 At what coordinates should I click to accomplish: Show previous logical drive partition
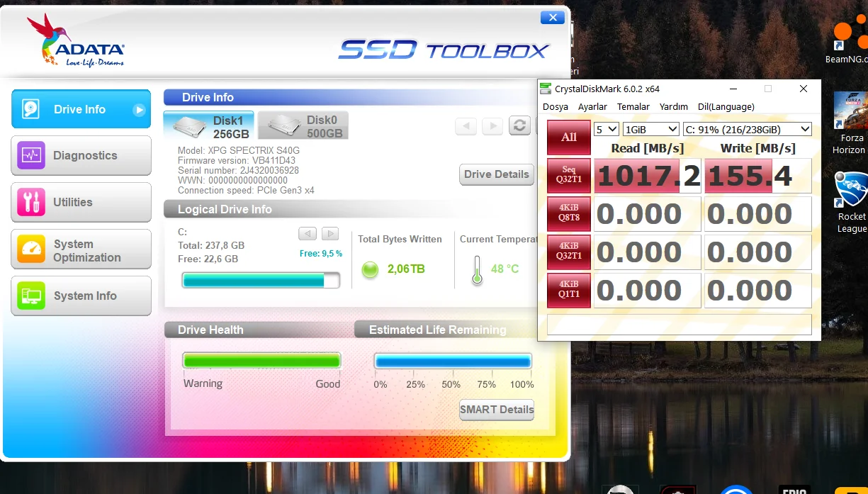click(x=307, y=233)
